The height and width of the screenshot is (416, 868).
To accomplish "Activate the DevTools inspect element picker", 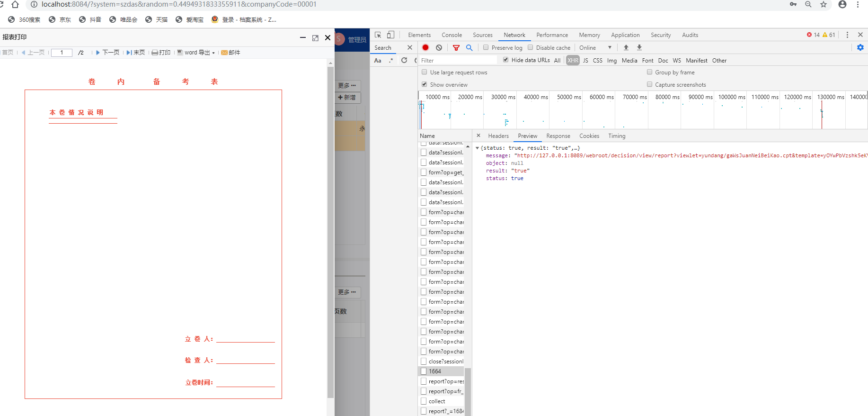I will 378,35.
